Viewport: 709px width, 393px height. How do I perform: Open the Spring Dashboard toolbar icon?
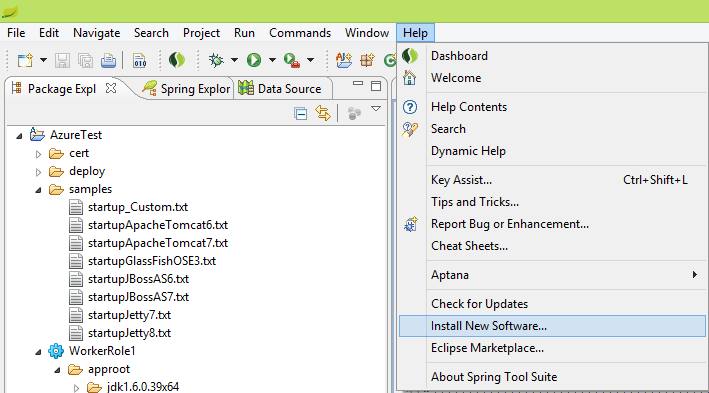(176, 60)
